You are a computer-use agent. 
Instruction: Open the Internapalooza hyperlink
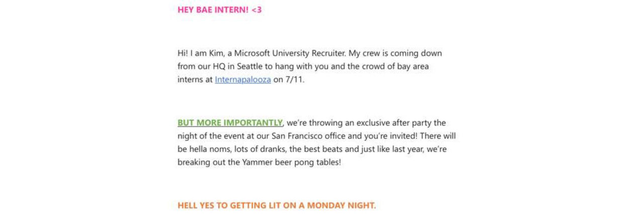243,80
